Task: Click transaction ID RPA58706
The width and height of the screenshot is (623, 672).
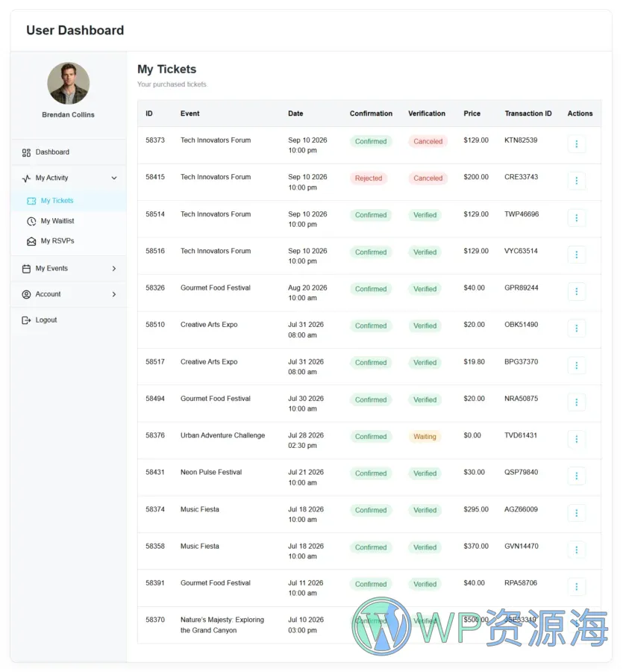Action: (x=521, y=583)
